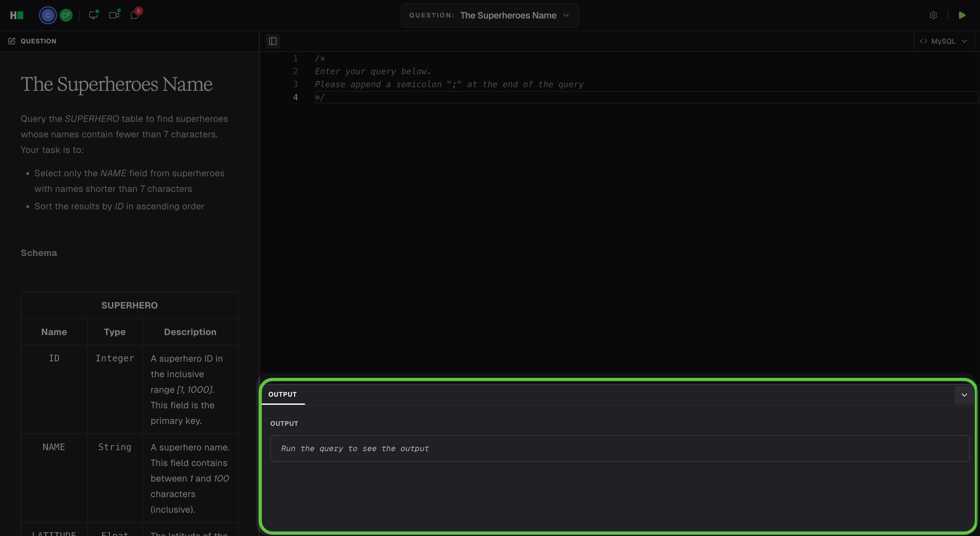Click the 'A superhero ID in' description cell

190,390
